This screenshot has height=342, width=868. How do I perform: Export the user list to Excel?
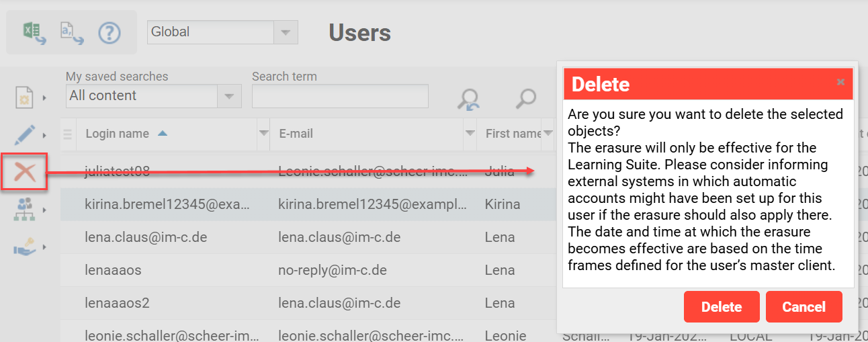(34, 32)
